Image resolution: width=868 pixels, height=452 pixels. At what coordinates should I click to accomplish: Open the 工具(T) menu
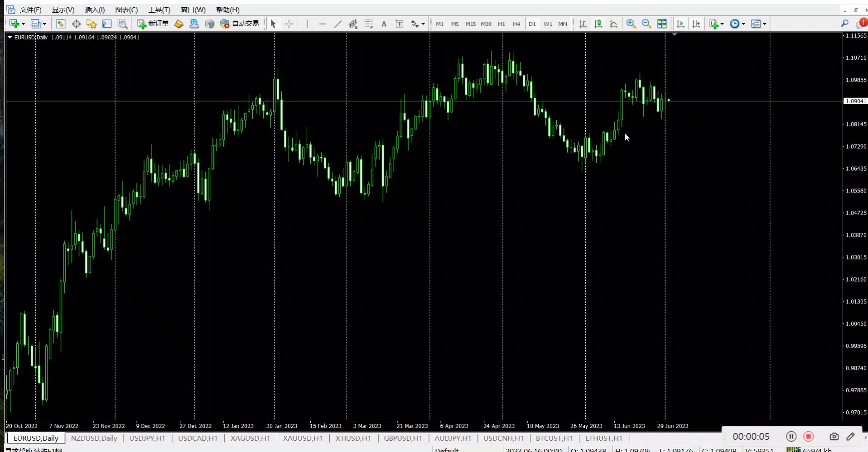click(x=159, y=10)
